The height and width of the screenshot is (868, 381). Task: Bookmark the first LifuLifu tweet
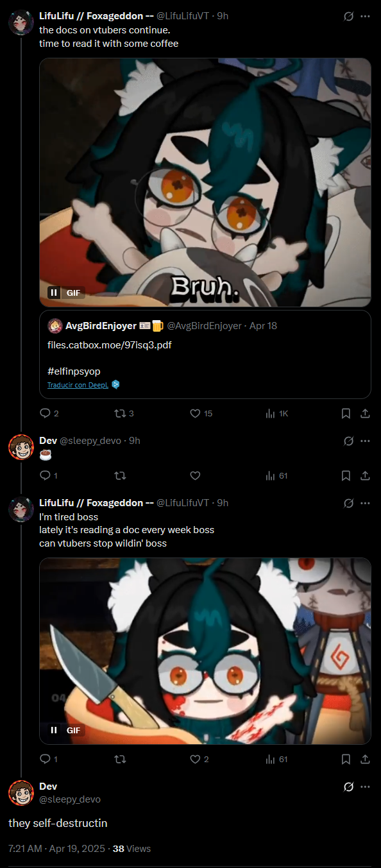click(x=346, y=413)
